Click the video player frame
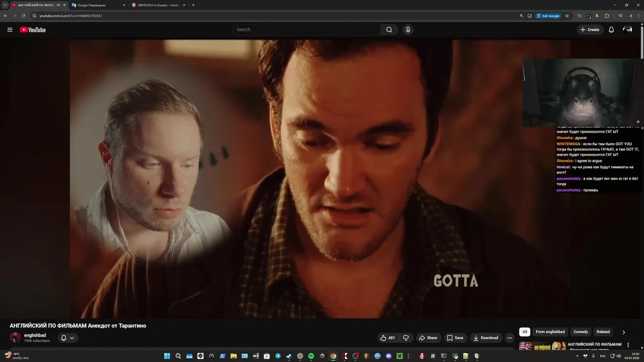Image resolution: width=644 pixels, height=362 pixels. click(320, 178)
